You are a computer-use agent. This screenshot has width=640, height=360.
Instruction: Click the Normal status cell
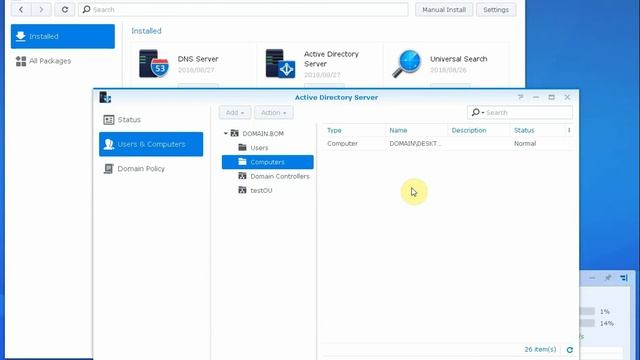pos(525,144)
